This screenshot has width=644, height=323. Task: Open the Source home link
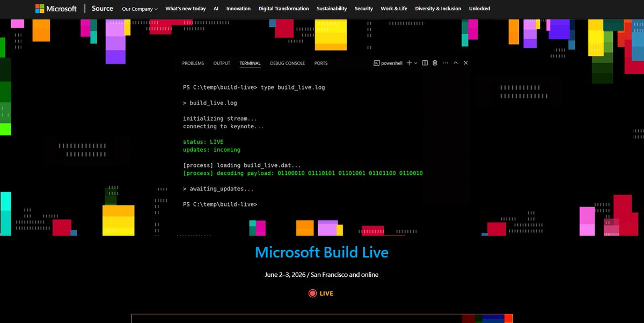(x=103, y=9)
